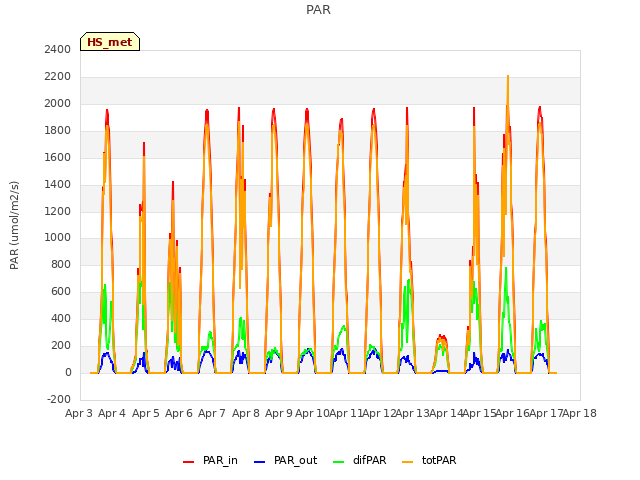The width and height of the screenshot is (640, 480).
Task: Click the 2400 y-axis tick label
Action: click(58, 49)
